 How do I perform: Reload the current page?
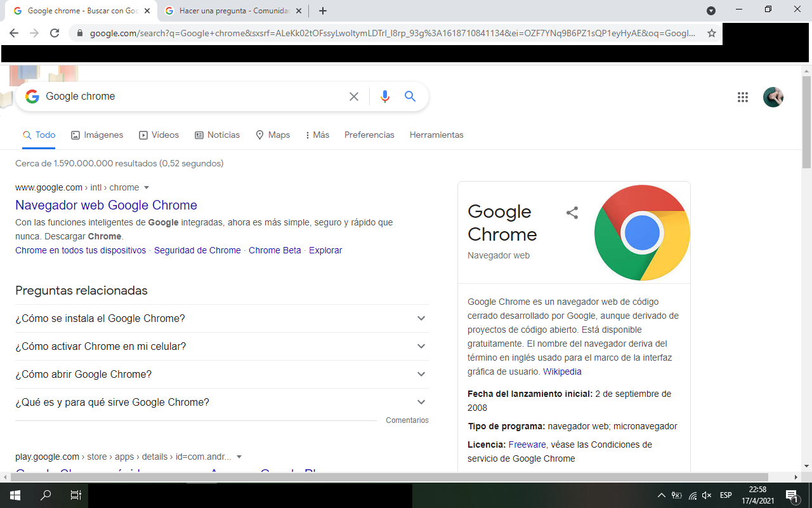55,33
